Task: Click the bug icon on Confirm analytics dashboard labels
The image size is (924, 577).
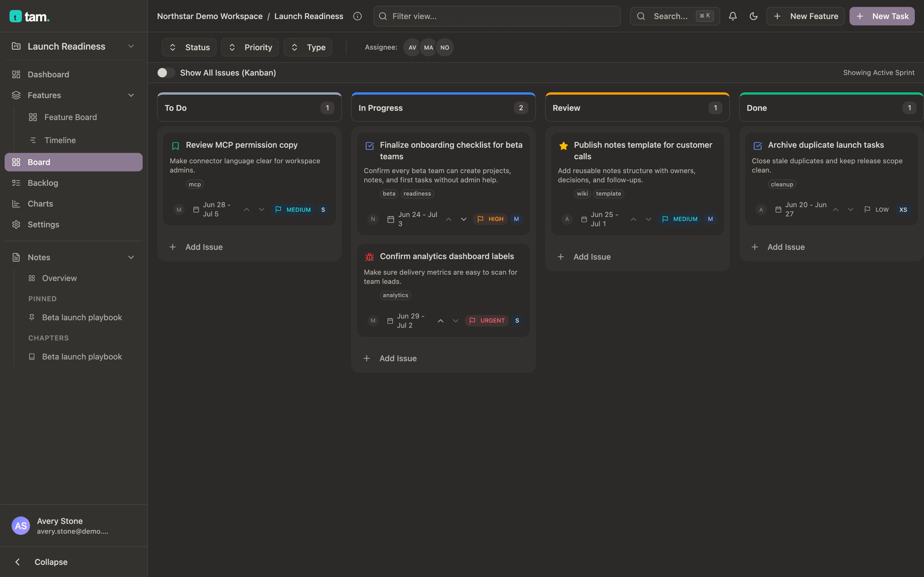Action: pos(369,257)
